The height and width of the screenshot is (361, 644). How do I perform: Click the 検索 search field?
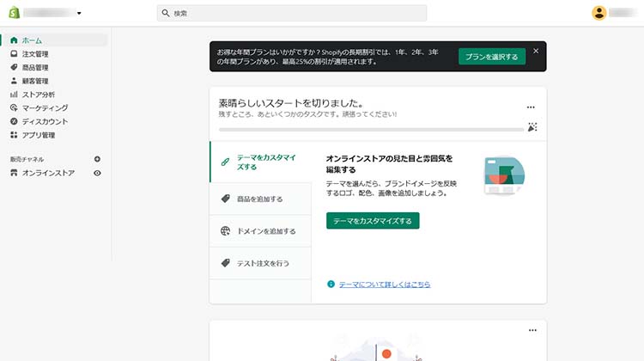point(292,13)
